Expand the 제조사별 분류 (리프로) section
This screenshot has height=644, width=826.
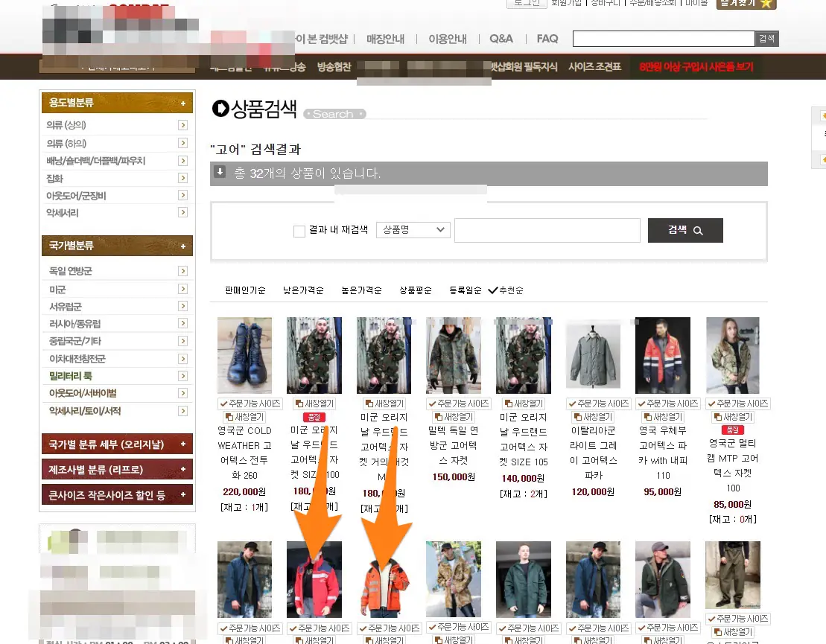(x=117, y=470)
